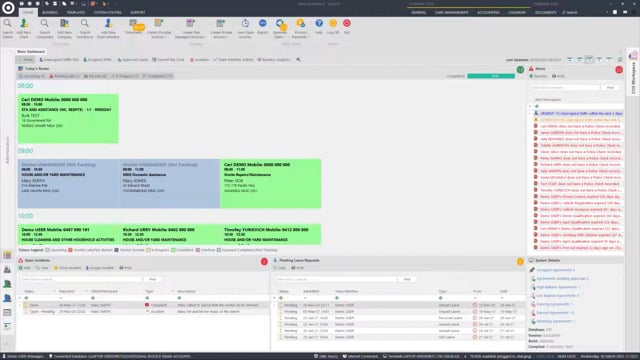Click Add in the Open Incidents toolbar
This screenshot has height=360, width=640.
pyautogui.click(x=25, y=268)
